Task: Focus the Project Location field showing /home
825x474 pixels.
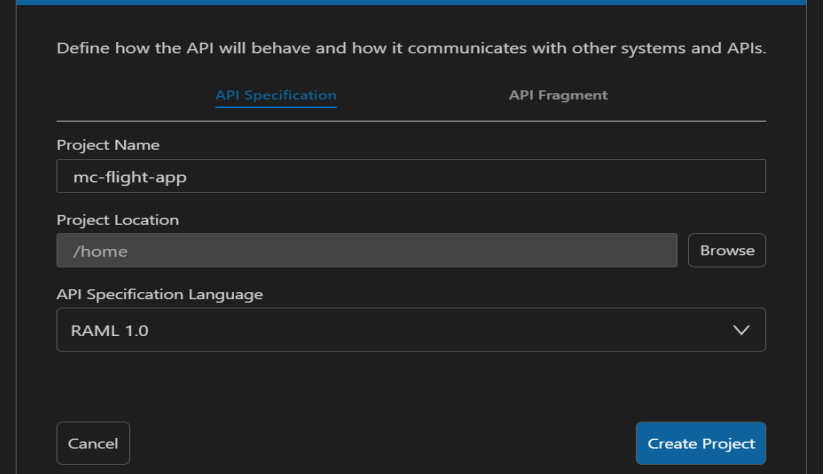Action: (367, 251)
